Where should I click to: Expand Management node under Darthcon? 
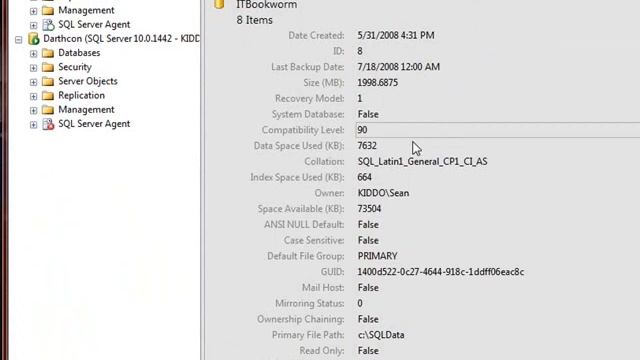33,111
